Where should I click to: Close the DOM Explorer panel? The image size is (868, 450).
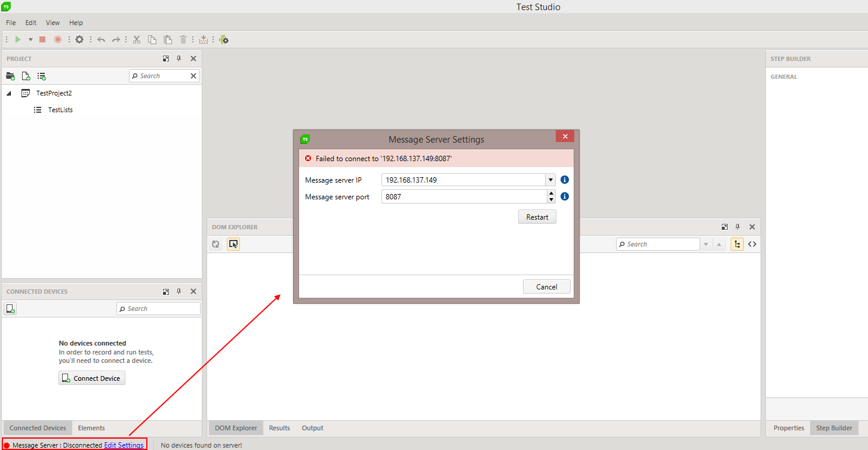pos(752,227)
